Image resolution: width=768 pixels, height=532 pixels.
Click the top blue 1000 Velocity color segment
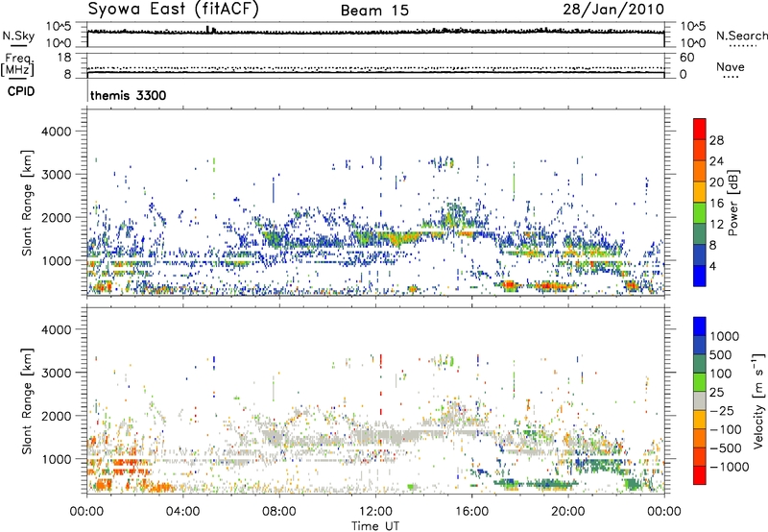coord(700,326)
